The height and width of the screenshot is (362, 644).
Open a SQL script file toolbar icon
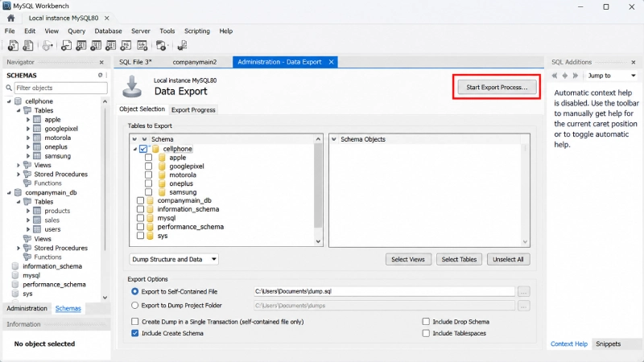[28, 46]
